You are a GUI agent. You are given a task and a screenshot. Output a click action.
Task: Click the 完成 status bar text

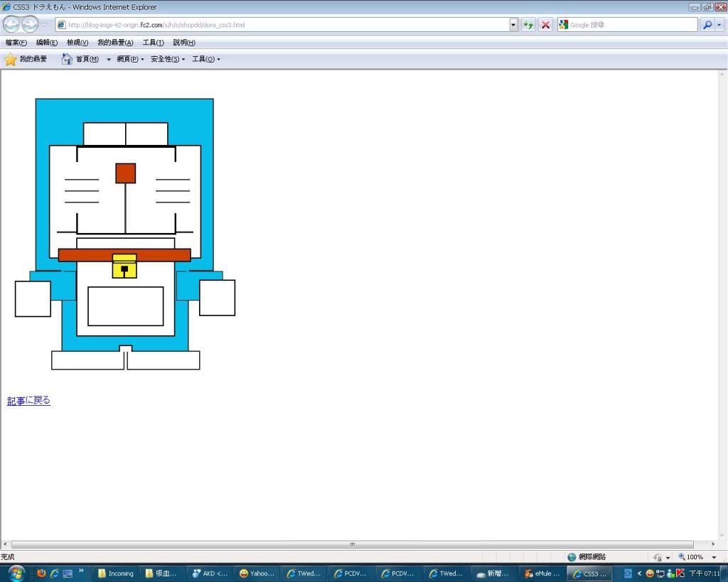point(7,557)
